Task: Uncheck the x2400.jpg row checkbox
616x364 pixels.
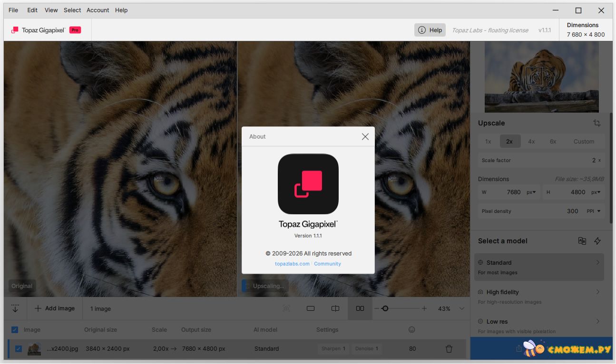Action: (x=19, y=349)
